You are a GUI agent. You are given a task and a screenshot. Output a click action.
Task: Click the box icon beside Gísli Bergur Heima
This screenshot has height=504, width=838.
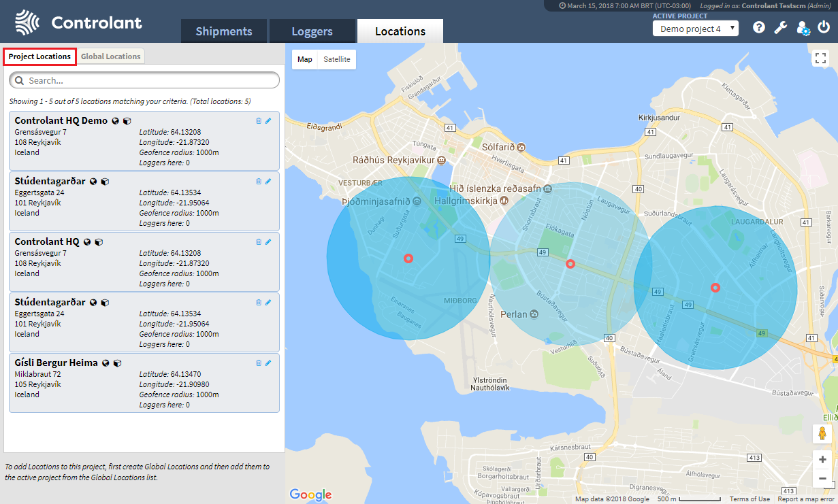point(117,363)
